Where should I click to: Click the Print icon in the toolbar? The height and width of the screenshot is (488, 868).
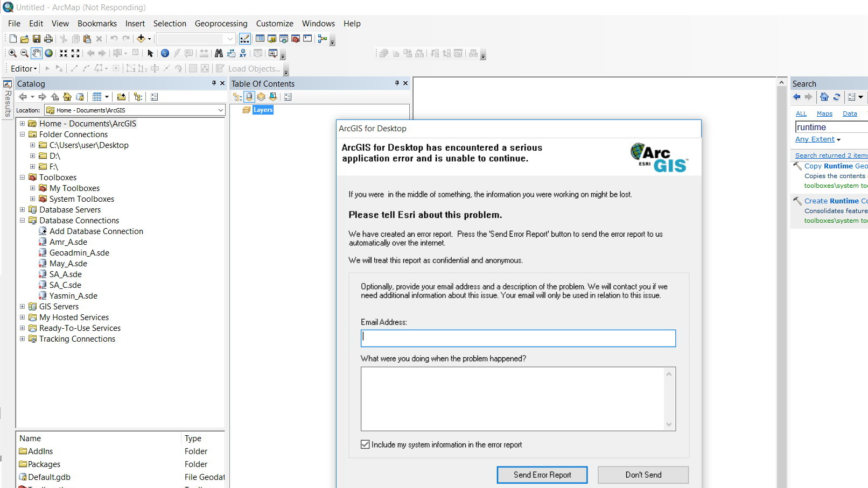pyautogui.click(x=48, y=39)
